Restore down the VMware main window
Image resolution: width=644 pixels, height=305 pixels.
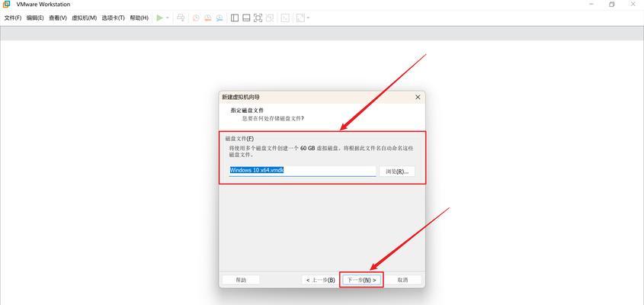point(612,5)
